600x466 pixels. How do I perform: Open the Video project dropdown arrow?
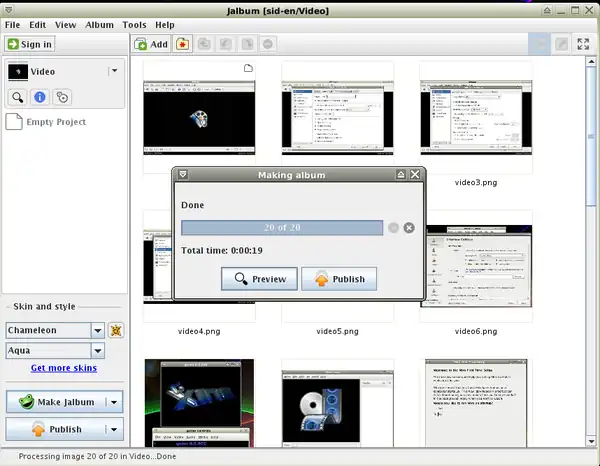(114, 71)
